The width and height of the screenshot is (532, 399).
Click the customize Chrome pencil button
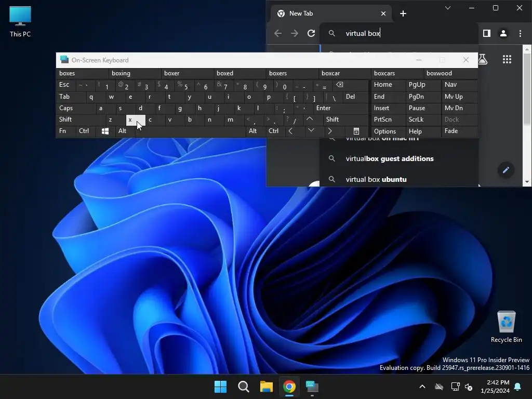(506, 170)
